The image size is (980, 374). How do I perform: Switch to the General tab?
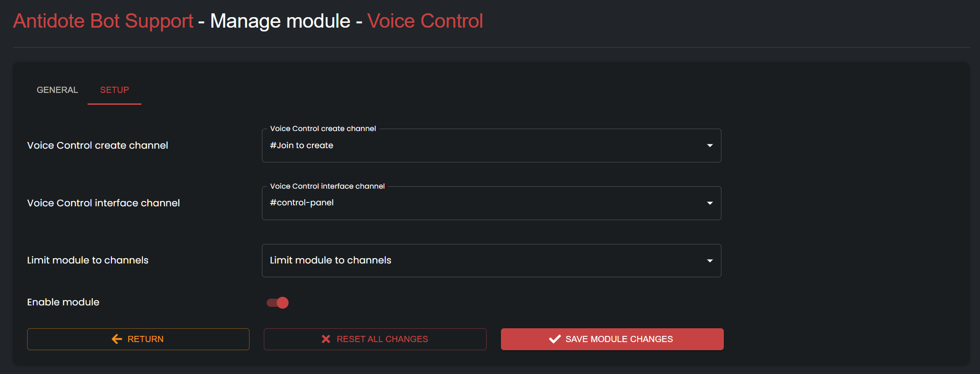click(x=57, y=90)
